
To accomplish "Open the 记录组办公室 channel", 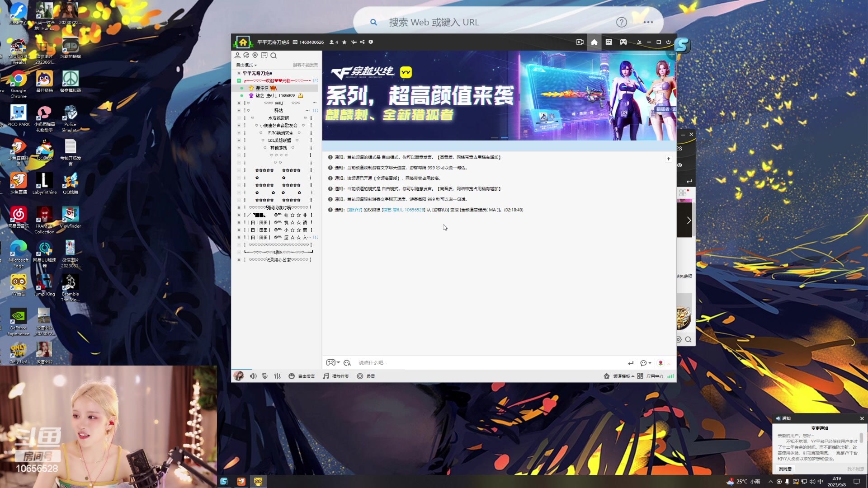I will pos(278,260).
